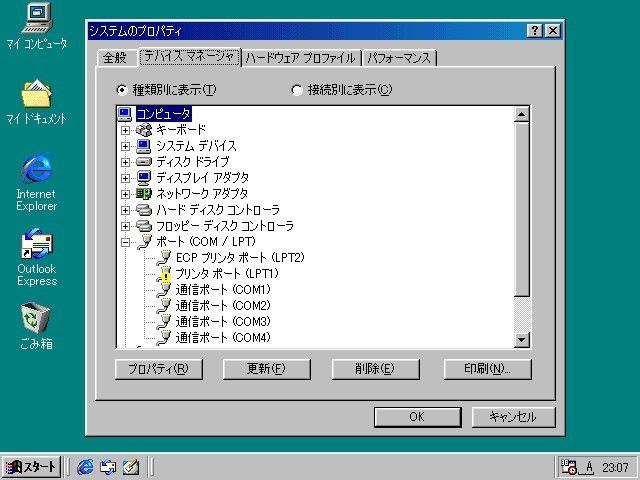
Task: Click the ECP プリンタ ポート (LPT2) port icon
Action: (x=164, y=258)
